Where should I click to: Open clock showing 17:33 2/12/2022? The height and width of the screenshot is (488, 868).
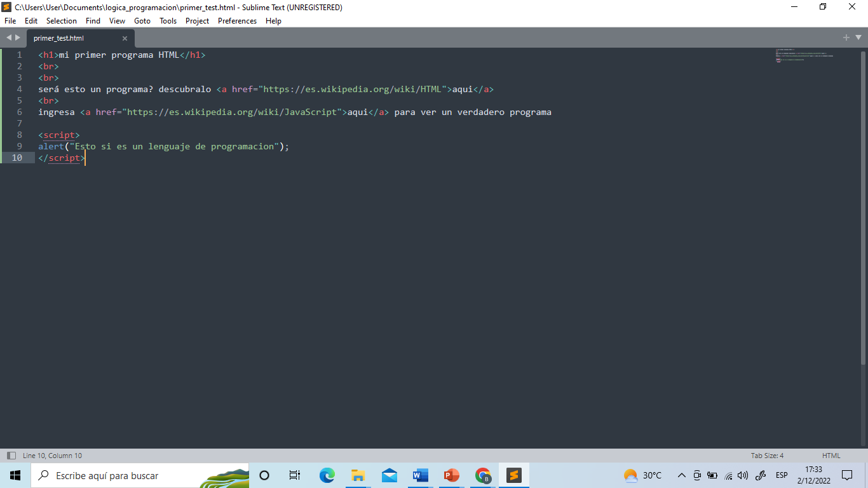(x=813, y=475)
